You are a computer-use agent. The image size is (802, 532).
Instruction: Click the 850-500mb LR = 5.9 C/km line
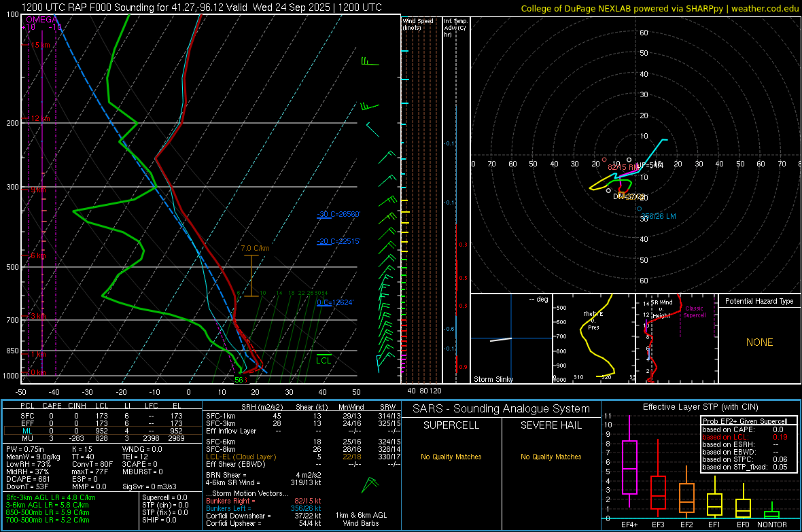[x=48, y=512]
